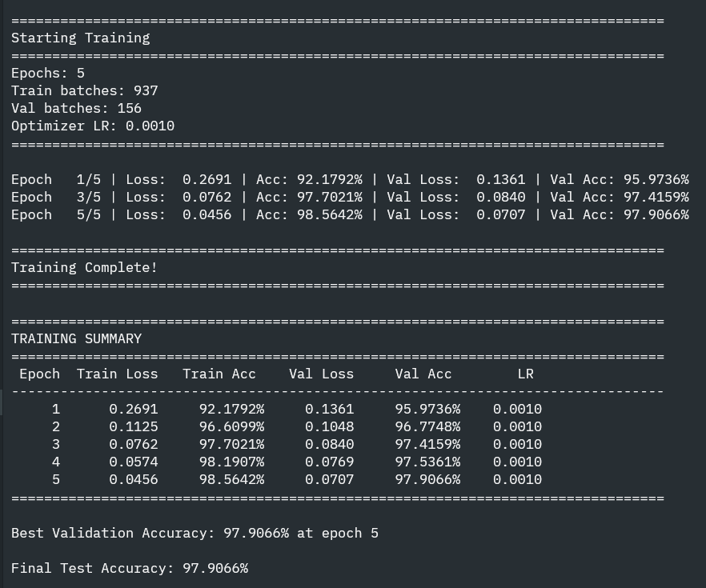Click the 'Epoch 5/5' log line
The height and width of the screenshot is (588, 706).
[x=350, y=214]
